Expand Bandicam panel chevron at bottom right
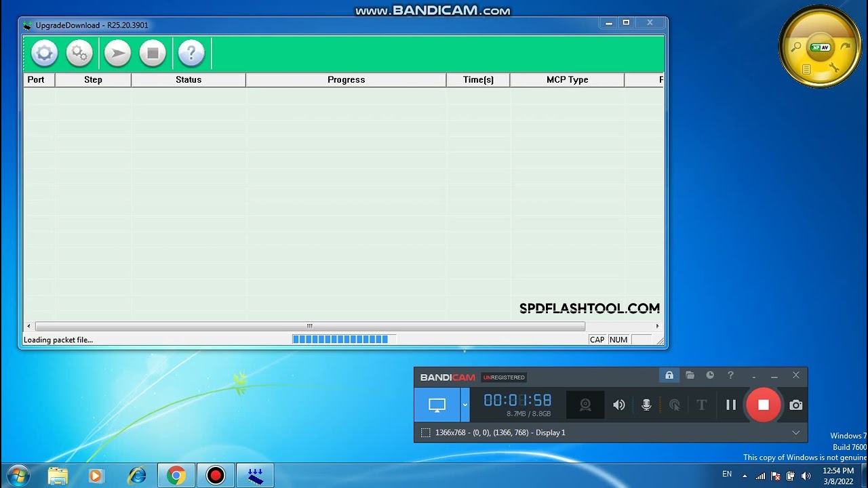This screenshot has height=488, width=868. point(796,432)
